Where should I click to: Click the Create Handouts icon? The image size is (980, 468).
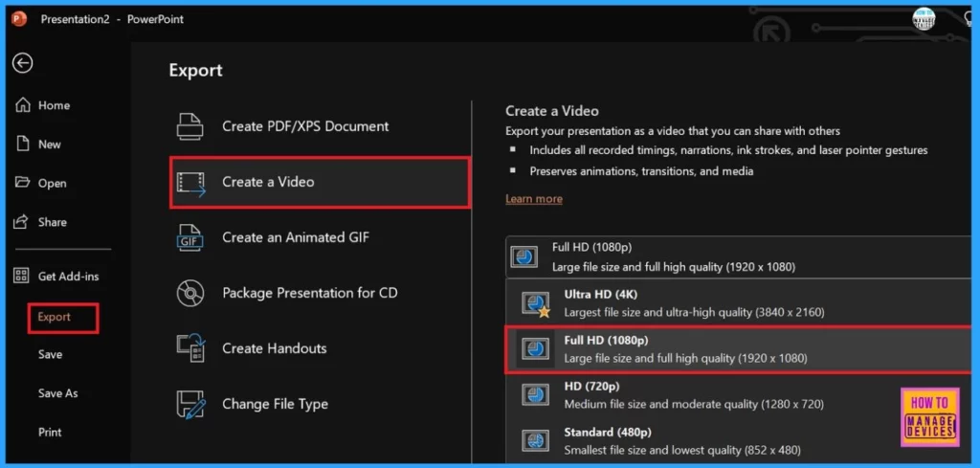pyautogui.click(x=190, y=348)
